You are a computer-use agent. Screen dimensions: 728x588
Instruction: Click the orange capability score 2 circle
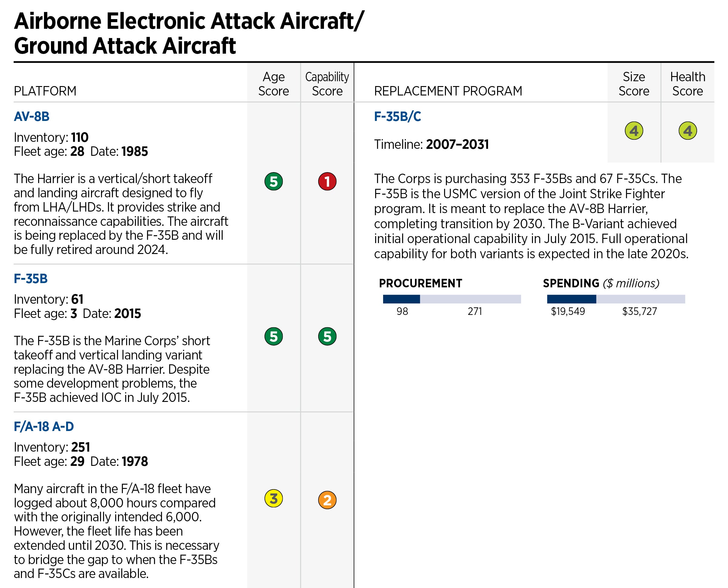(x=327, y=500)
